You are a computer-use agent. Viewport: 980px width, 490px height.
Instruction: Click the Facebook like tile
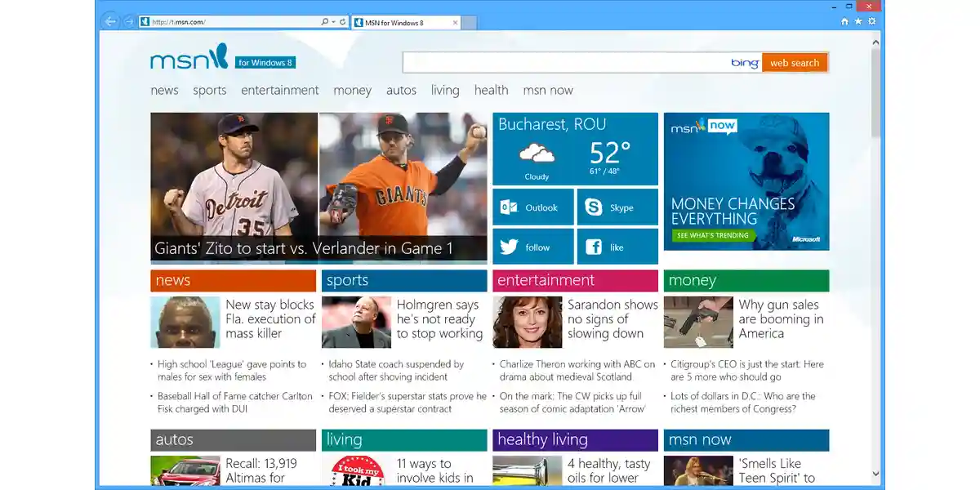pyautogui.click(x=617, y=247)
